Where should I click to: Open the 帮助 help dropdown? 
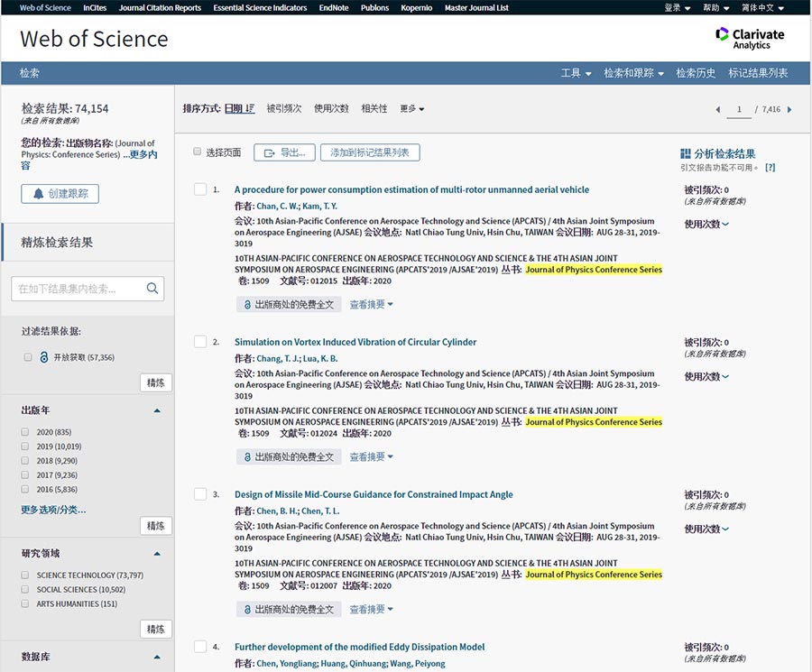click(x=716, y=8)
